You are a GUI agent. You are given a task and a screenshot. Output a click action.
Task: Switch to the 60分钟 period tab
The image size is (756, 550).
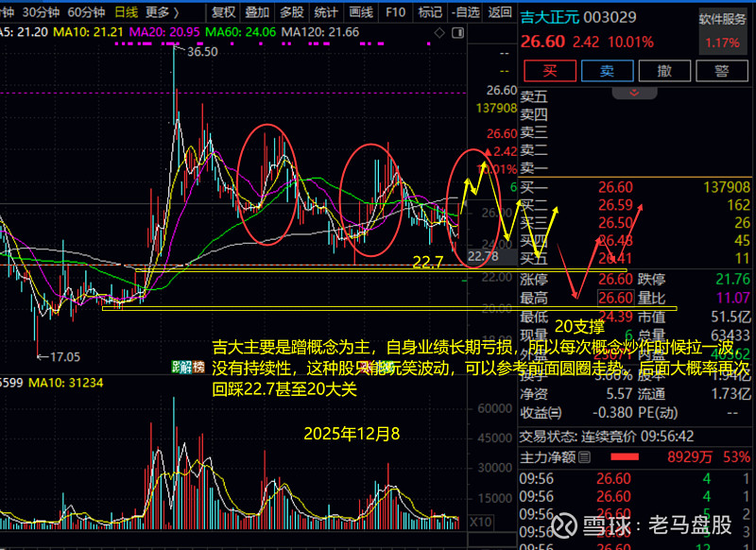pyautogui.click(x=86, y=12)
